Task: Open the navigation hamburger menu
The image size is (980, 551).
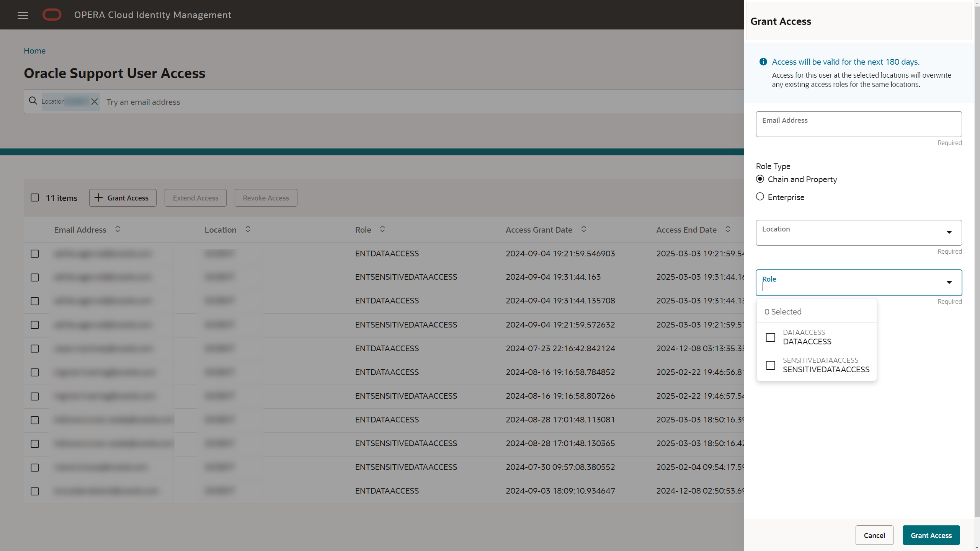Action: [x=23, y=15]
